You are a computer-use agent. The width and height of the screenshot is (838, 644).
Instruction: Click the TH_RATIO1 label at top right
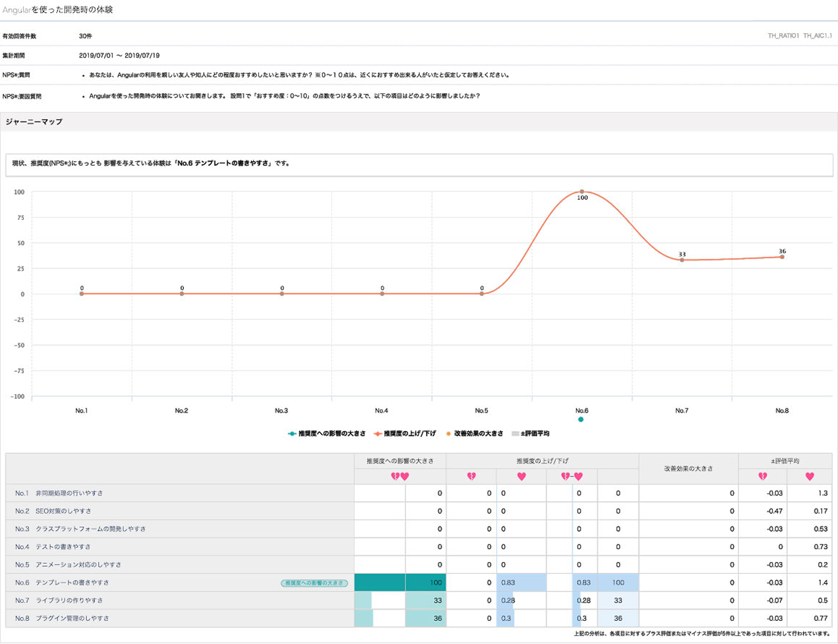[x=783, y=36]
